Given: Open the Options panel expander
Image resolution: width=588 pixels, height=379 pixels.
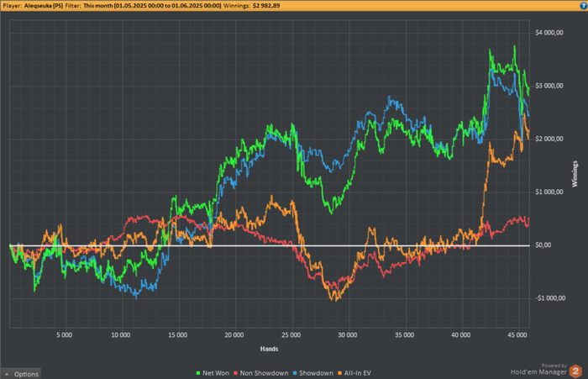Looking at the screenshot, I should click(x=21, y=374).
